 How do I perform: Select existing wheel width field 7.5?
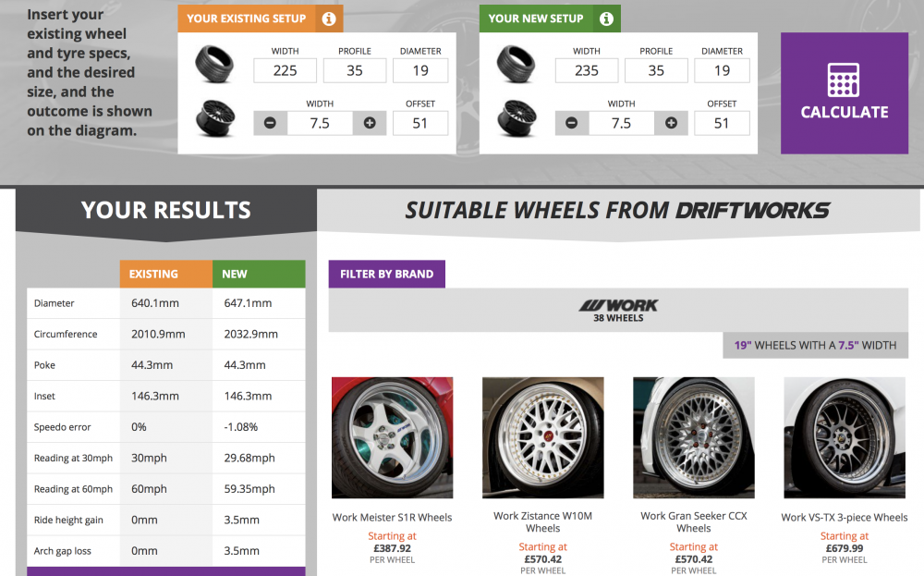pyautogui.click(x=320, y=123)
